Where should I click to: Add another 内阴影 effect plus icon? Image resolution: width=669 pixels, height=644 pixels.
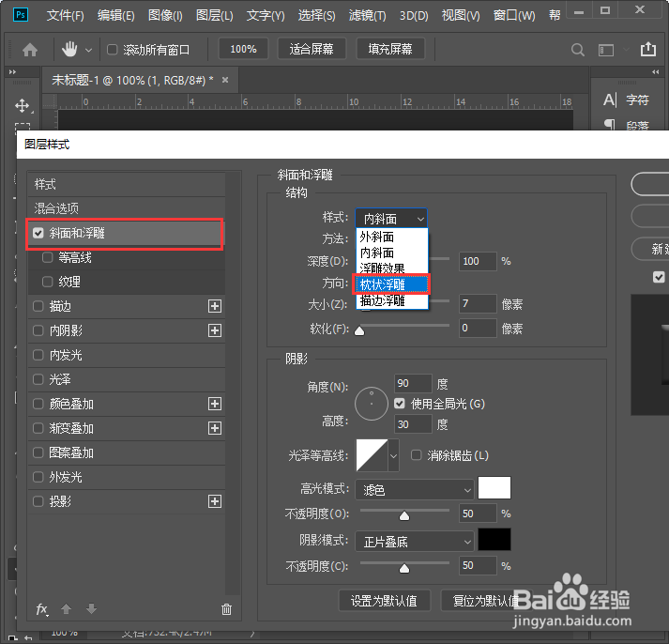pyautogui.click(x=215, y=330)
